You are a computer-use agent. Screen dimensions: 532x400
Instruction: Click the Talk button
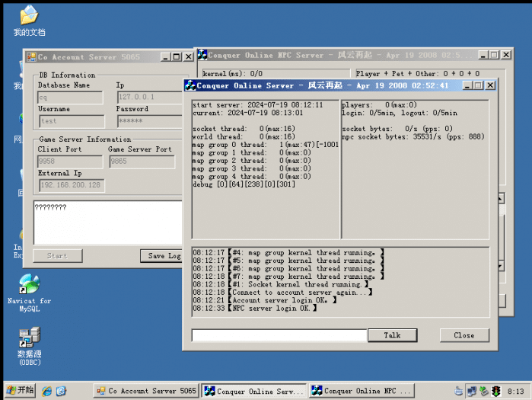coord(392,335)
